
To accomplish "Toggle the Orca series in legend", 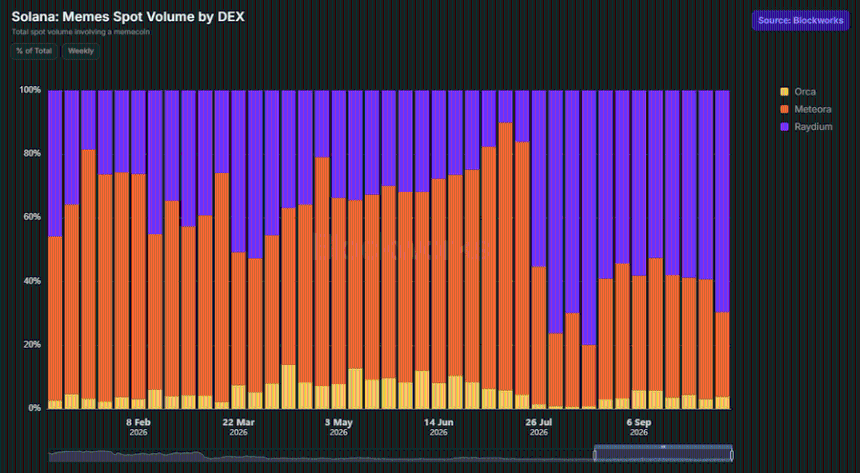I will pos(798,92).
